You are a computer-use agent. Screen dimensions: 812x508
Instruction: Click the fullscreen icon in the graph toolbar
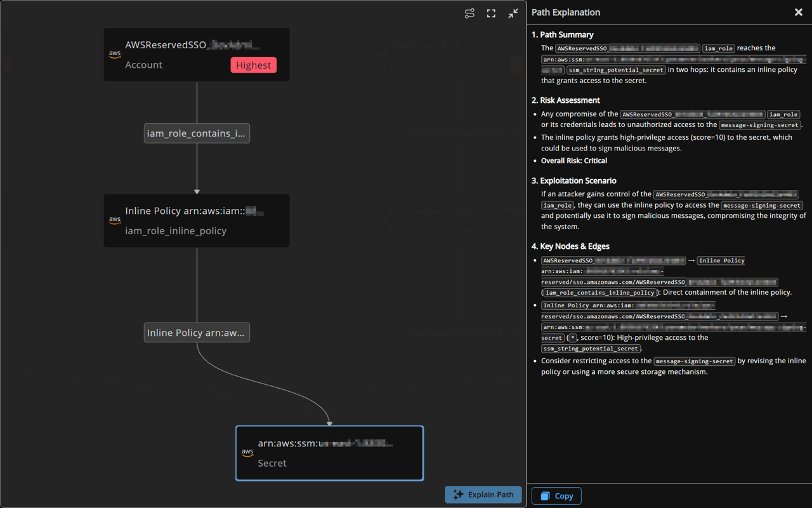[491, 13]
